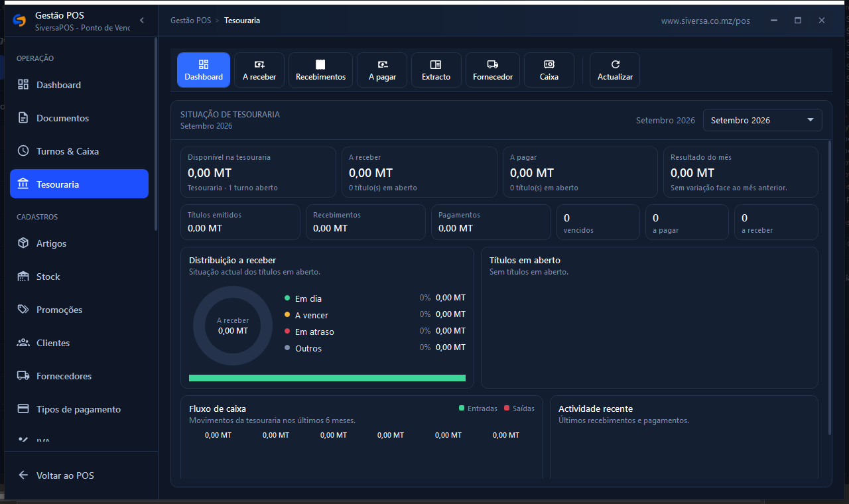Click the Stock warehouse icon

pyautogui.click(x=23, y=277)
